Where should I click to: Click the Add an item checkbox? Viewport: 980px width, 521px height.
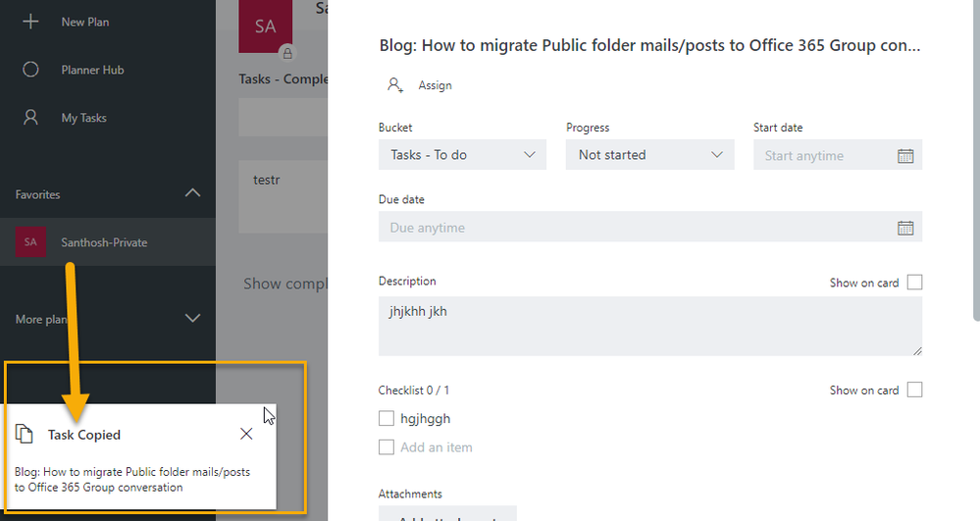(x=387, y=446)
